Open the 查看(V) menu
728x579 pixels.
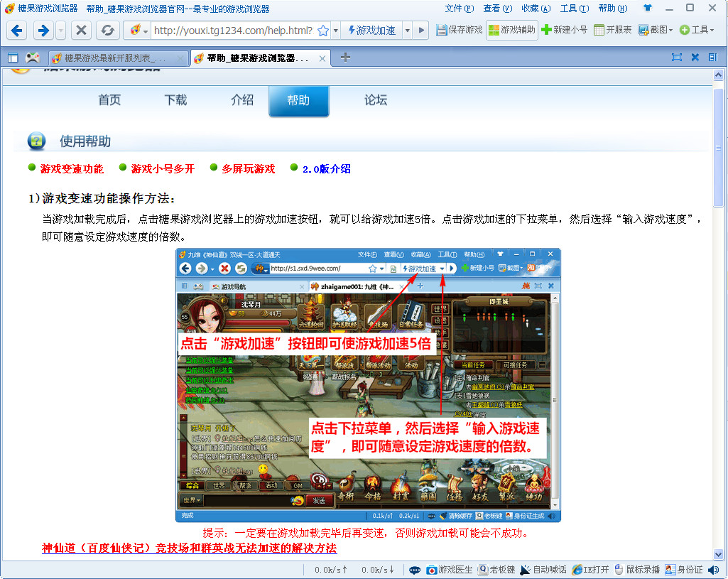(x=497, y=9)
